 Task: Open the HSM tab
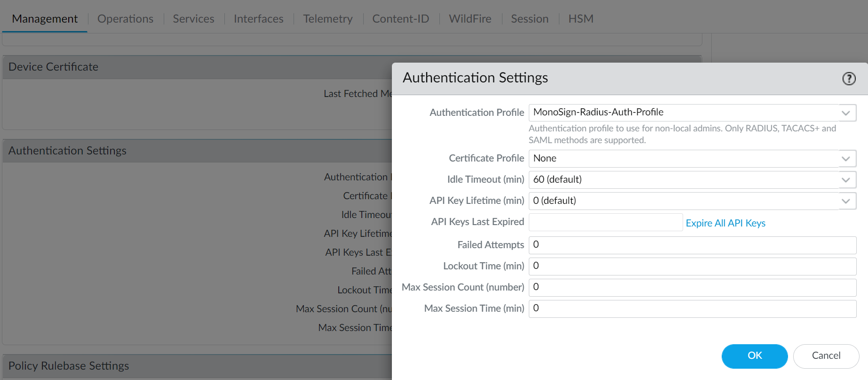[x=581, y=19]
